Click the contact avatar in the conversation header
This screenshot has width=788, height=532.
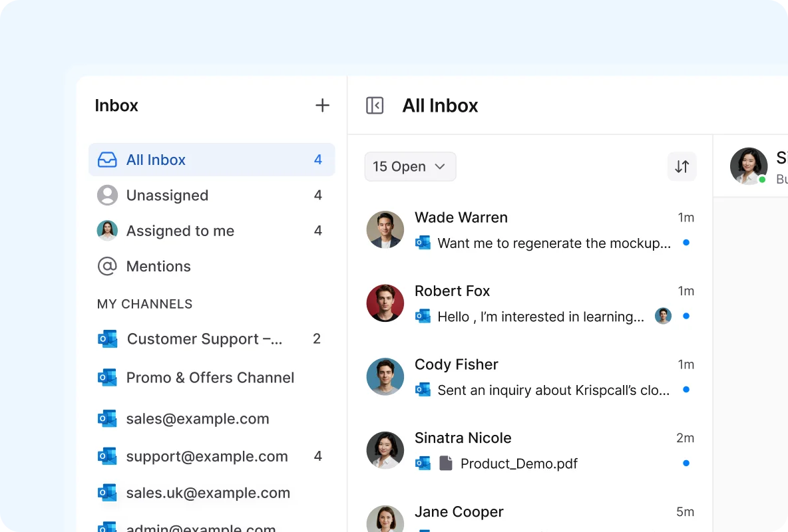(748, 166)
